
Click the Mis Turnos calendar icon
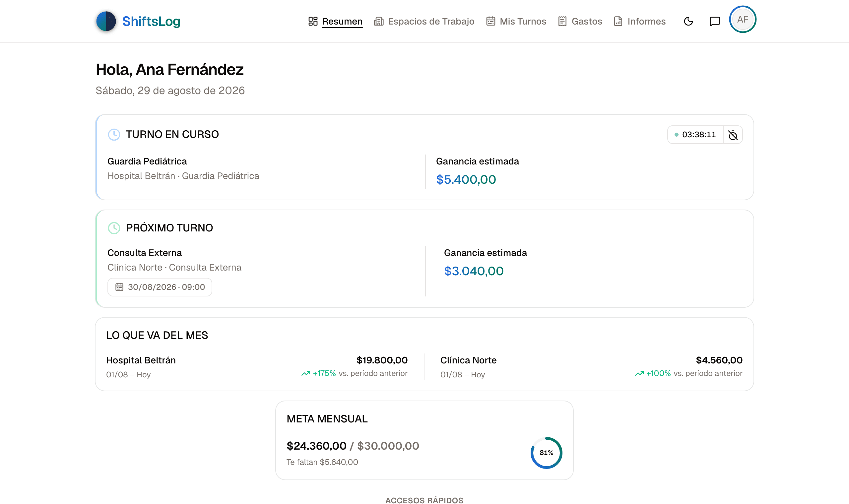491,22
